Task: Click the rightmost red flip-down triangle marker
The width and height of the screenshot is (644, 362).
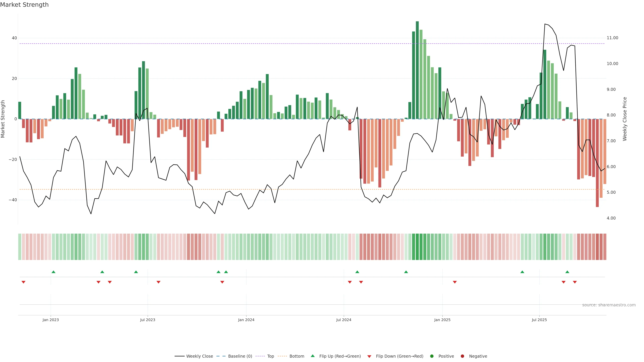Action: (575, 282)
